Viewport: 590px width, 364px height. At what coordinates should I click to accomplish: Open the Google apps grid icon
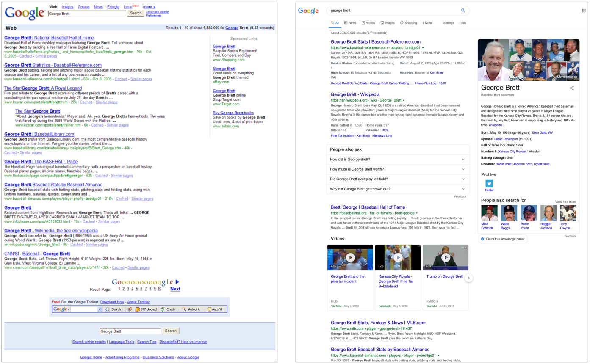tap(584, 11)
